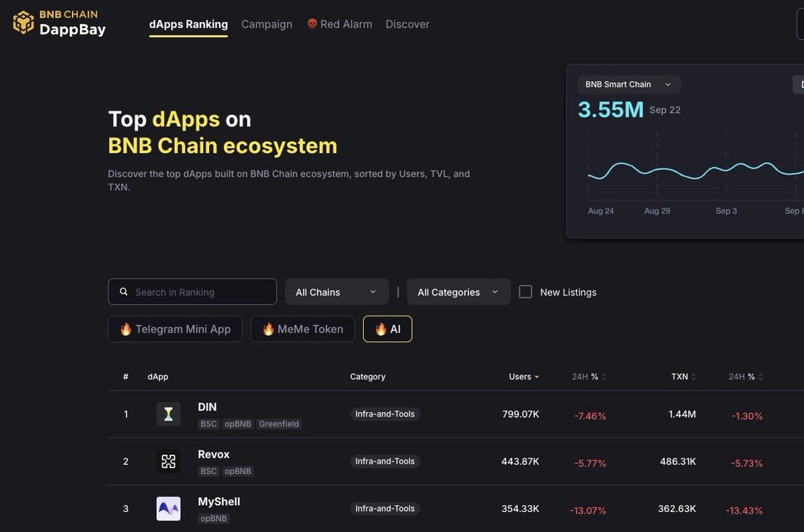This screenshot has width=804, height=532.
Task: Open the All Chains dropdown
Action: click(x=337, y=291)
